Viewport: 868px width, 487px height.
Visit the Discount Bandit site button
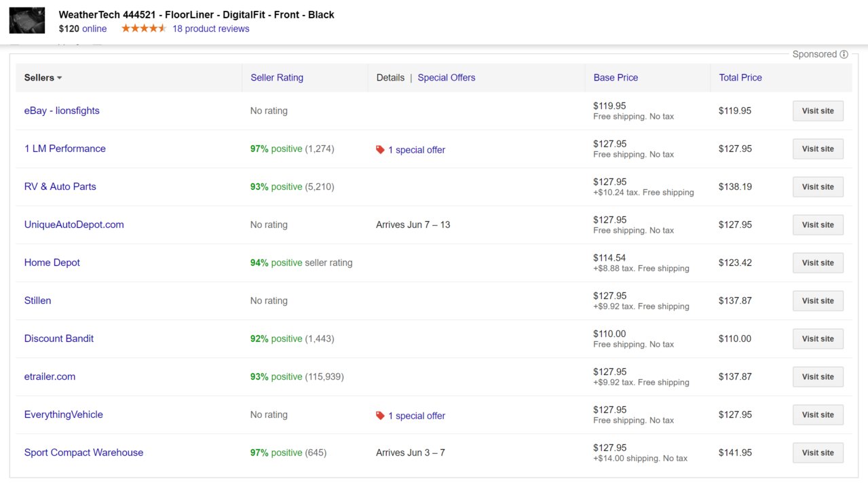[818, 339]
